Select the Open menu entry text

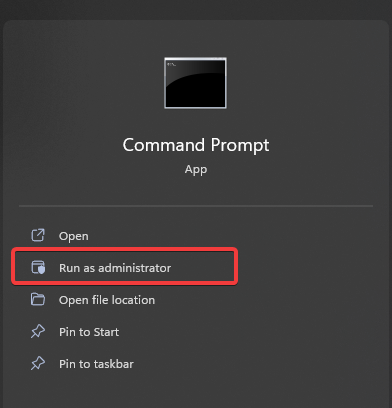(x=74, y=236)
